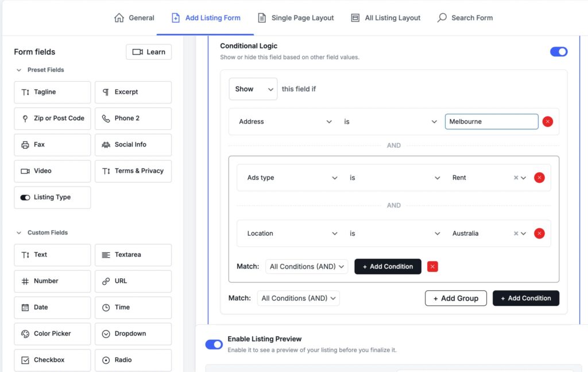The image size is (588, 372).
Task: Clear the Rent value with x icon
Action: [516, 178]
